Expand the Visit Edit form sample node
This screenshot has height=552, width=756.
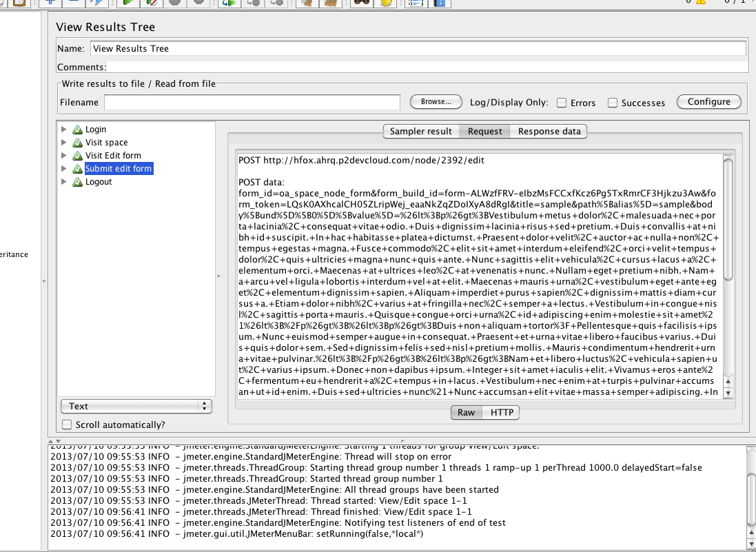click(x=63, y=155)
